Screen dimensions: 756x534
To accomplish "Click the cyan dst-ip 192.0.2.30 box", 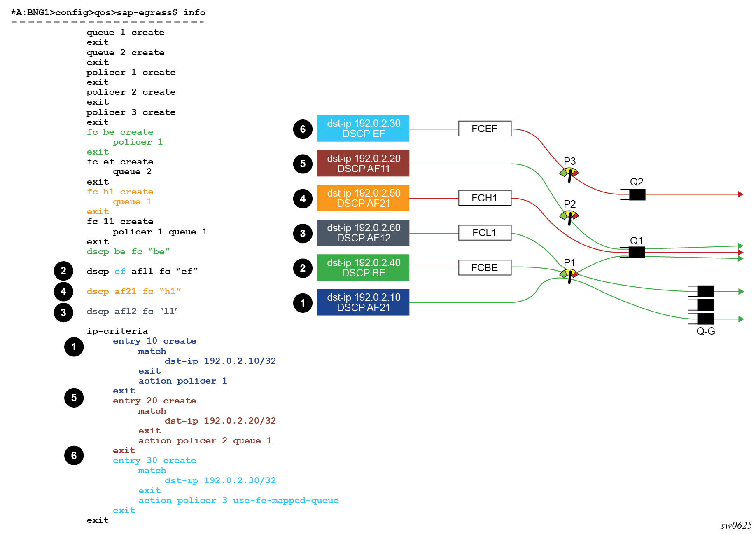I will pos(363,129).
